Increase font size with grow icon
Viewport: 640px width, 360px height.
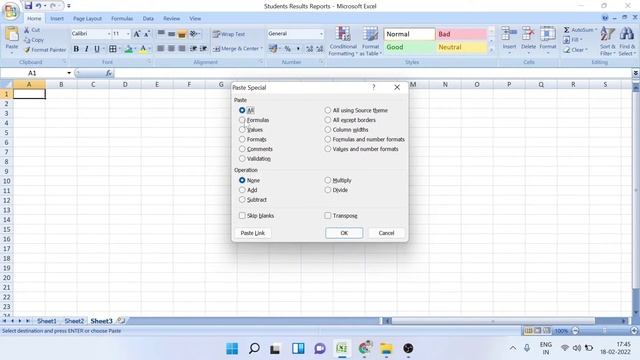coord(137,34)
